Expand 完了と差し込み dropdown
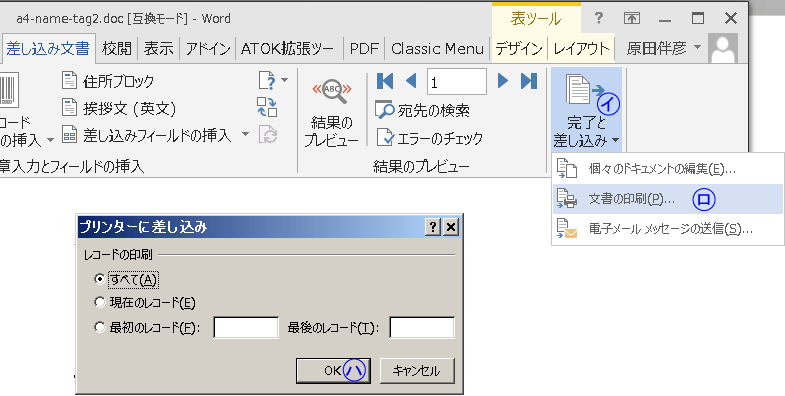The image size is (785, 396). 587,110
